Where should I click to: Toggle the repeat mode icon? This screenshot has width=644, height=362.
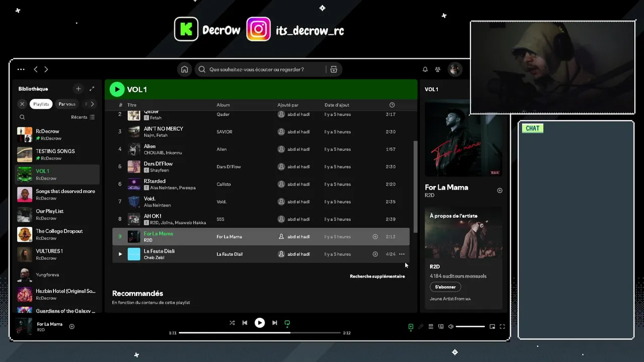[x=287, y=323]
